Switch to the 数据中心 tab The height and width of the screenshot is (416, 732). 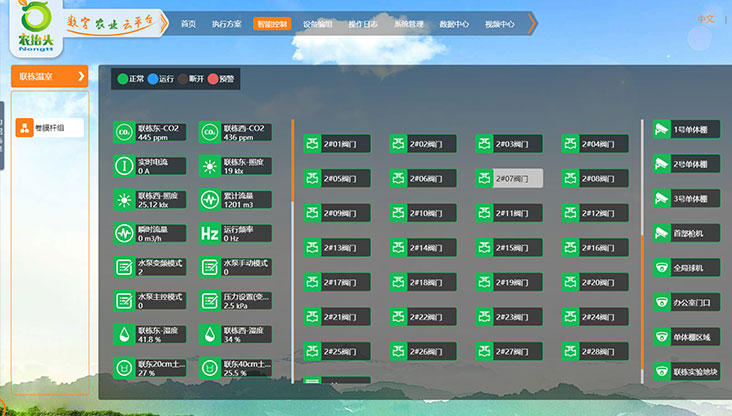[x=454, y=23]
